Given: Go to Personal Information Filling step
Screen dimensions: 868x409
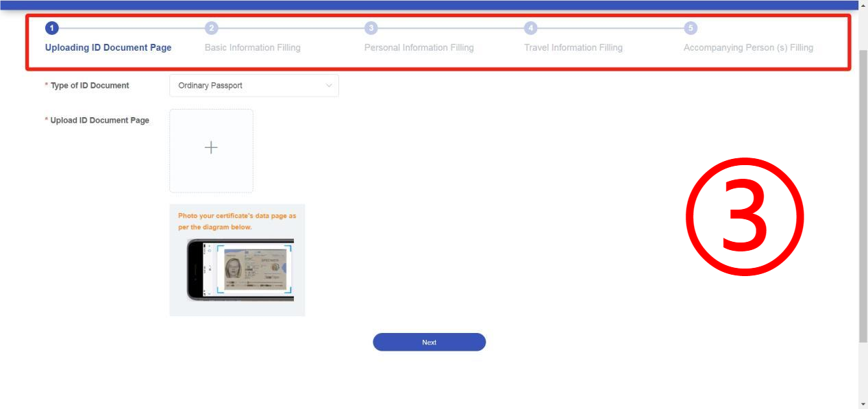Looking at the screenshot, I should [x=419, y=47].
